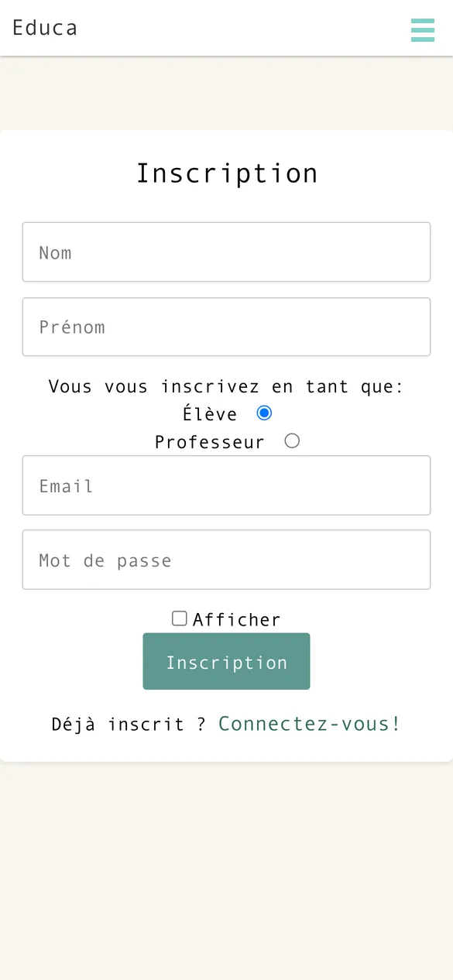Navigate to login via Connectez-vous!
The image size is (453, 980).
click(x=308, y=723)
